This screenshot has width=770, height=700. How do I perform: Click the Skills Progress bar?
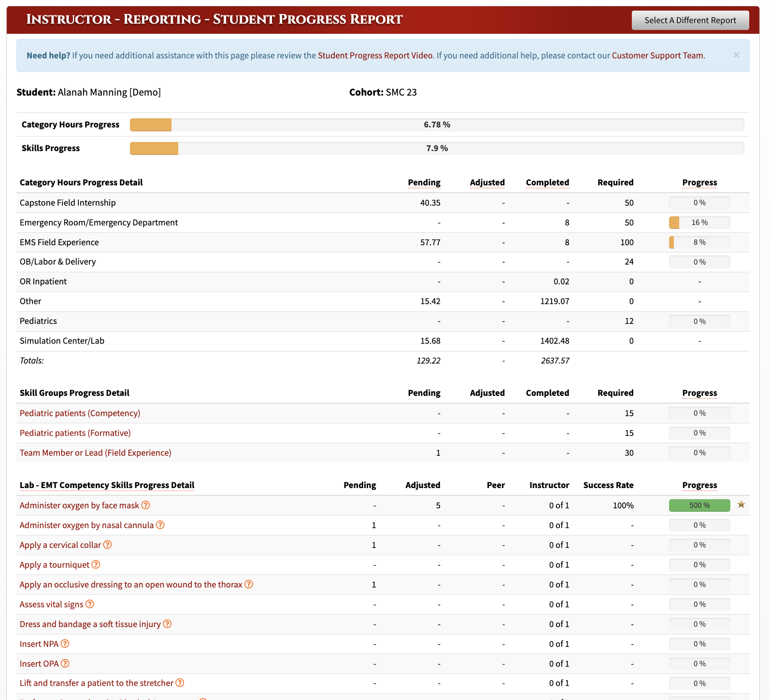click(437, 148)
